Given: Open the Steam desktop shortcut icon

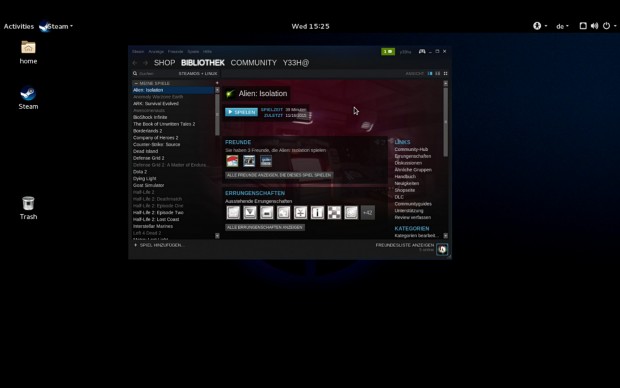Looking at the screenshot, I should click(28, 94).
